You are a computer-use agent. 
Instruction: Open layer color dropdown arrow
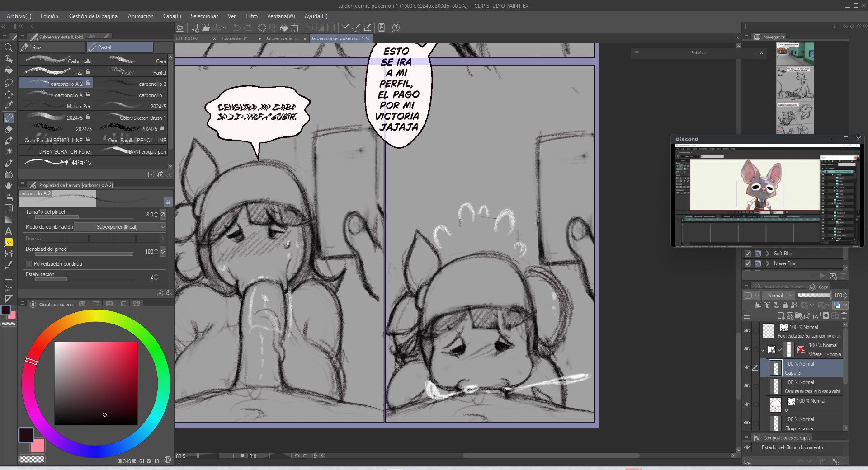[844, 305]
